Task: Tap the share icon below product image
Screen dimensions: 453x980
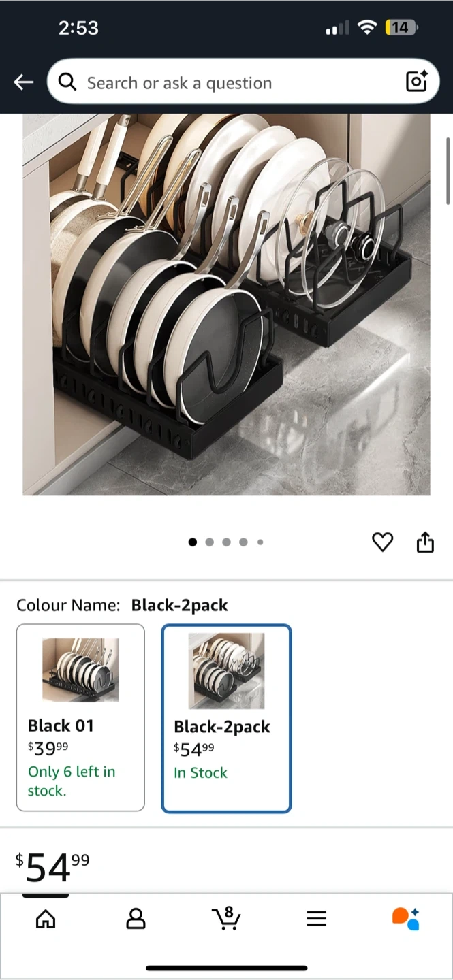Action: [425, 542]
